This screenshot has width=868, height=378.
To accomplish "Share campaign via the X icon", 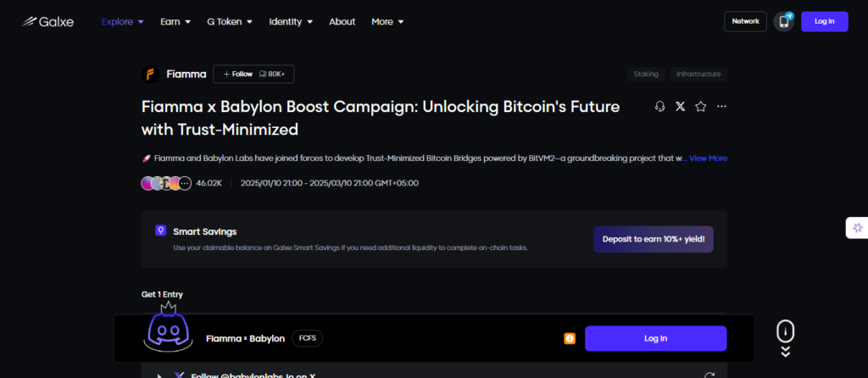I will tap(680, 107).
